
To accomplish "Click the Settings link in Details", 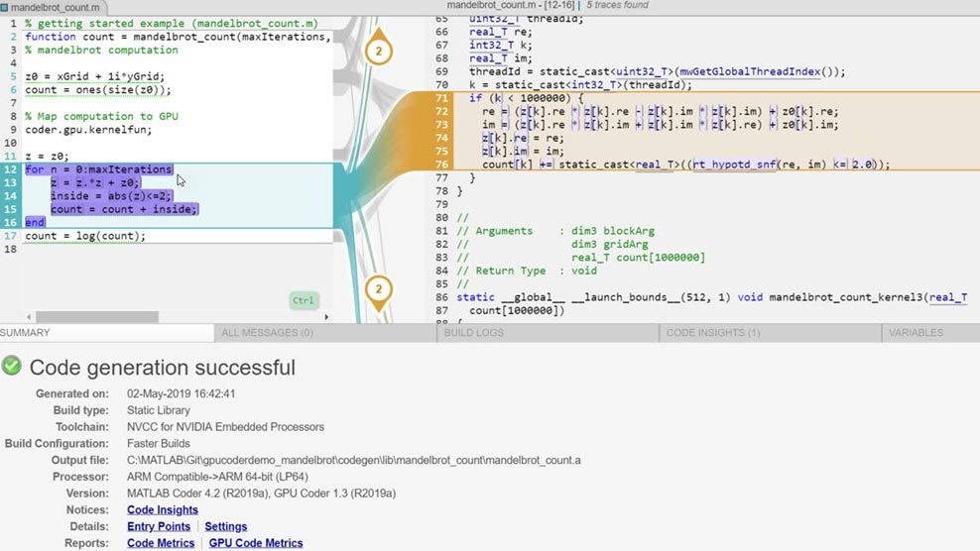I will click(x=225, y=526).
